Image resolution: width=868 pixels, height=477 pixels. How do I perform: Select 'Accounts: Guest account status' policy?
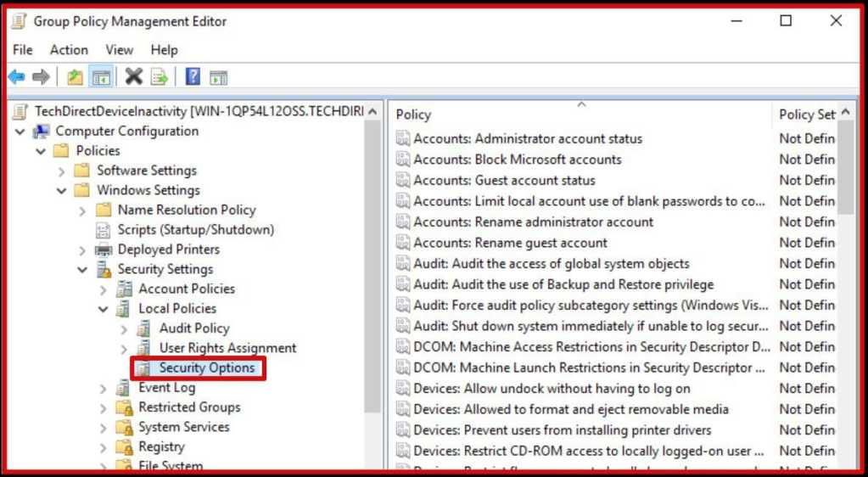click(504, 181)
